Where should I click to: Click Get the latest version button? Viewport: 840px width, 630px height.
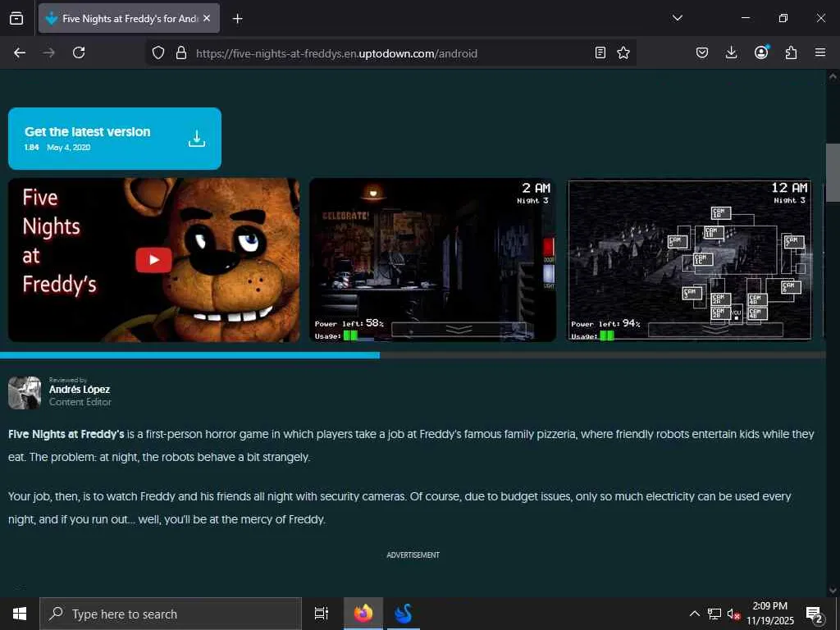point(115,139)
